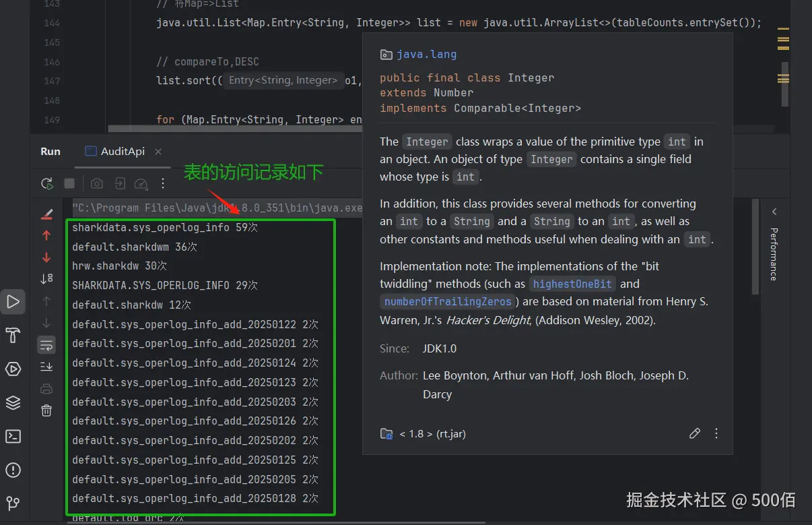Click the '// compareTo,DESC' comment line

tap(207, 62)
